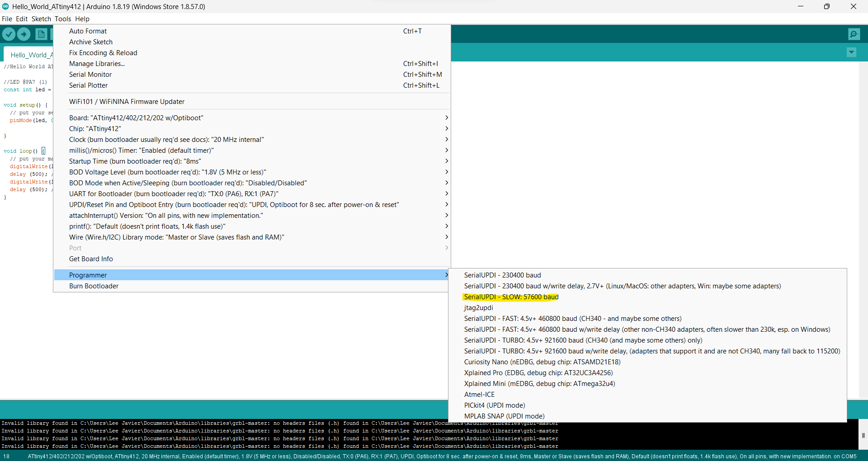Screen dimensions: 868x461
Task: Restore down the Arduino window
Action: click(827, 6)
